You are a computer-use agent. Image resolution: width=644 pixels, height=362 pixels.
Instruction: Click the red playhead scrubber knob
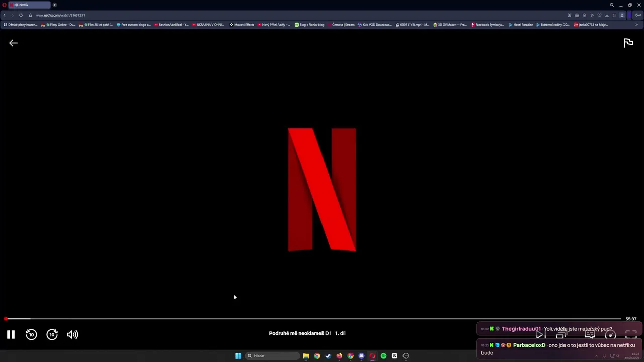(6, 319)
